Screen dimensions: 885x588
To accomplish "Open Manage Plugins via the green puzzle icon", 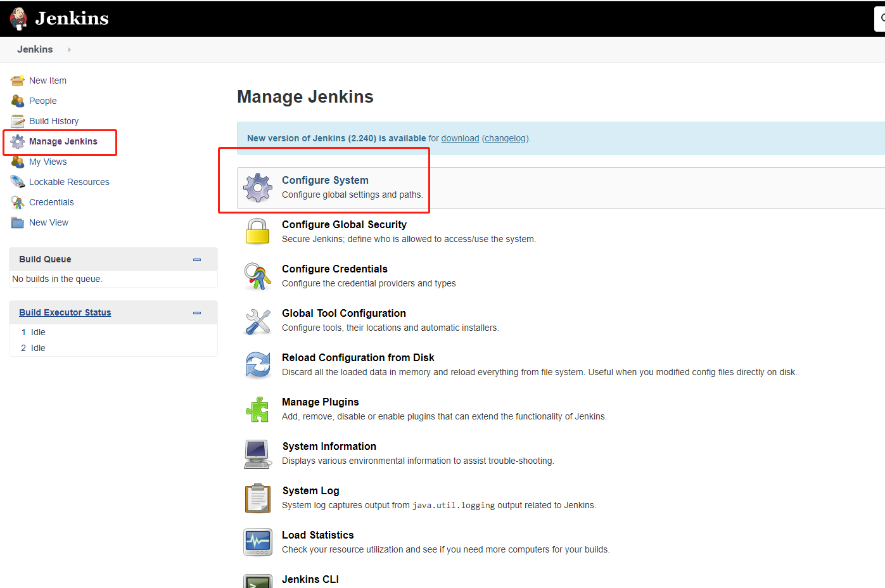I will click(x=257, y=409).
